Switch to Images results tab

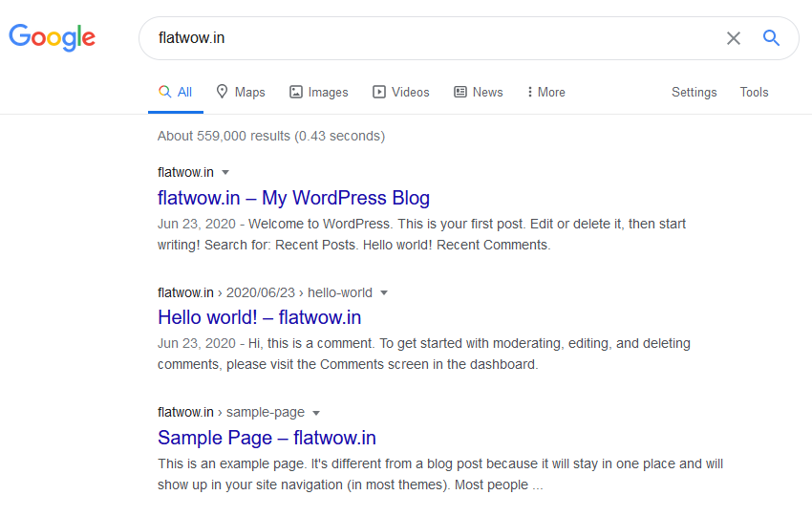click(x=318, y=93)
